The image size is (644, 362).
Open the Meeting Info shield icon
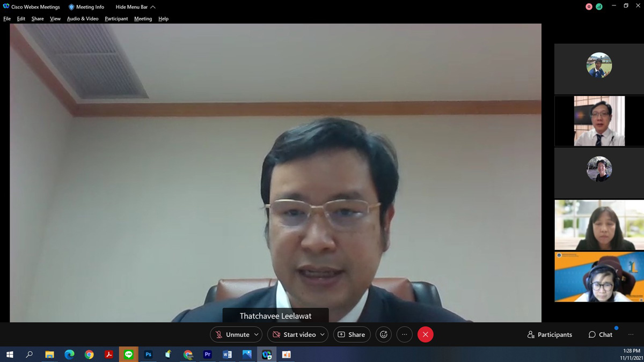(71, 7)
